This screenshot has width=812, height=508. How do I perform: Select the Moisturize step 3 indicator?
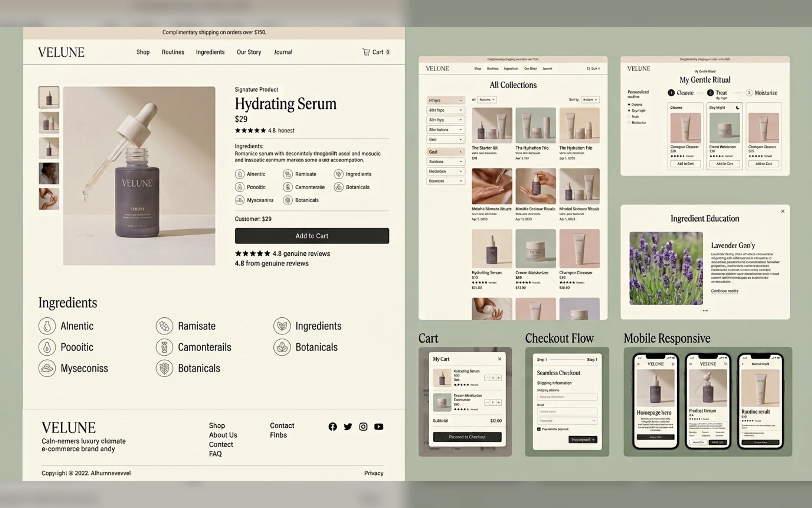[x=749, y=93]
